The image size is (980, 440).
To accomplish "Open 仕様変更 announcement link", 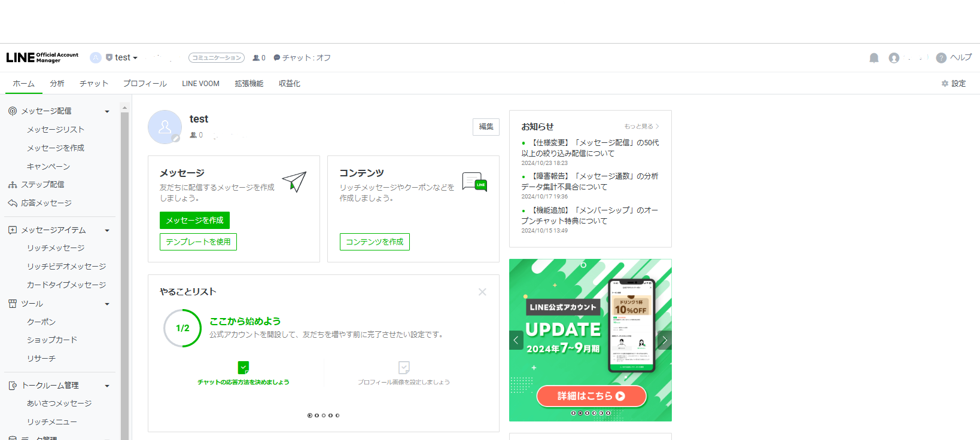I will point(590,148).
